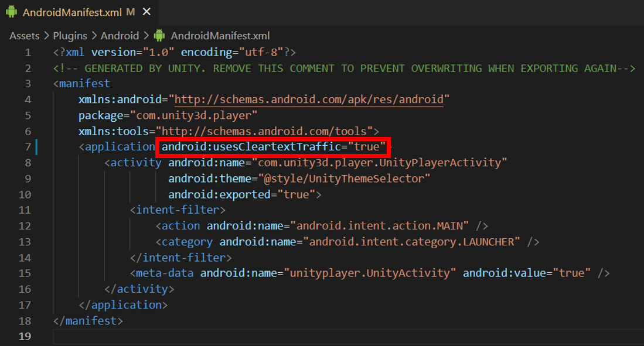Open the AndroidManifest.xml breadcrumb item

220,36
